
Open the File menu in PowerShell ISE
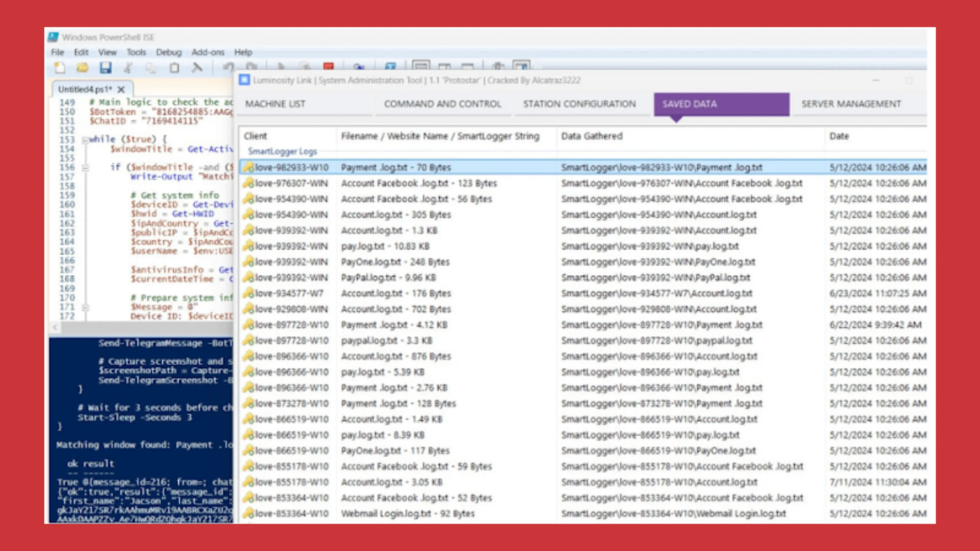[x=58, y=52]
